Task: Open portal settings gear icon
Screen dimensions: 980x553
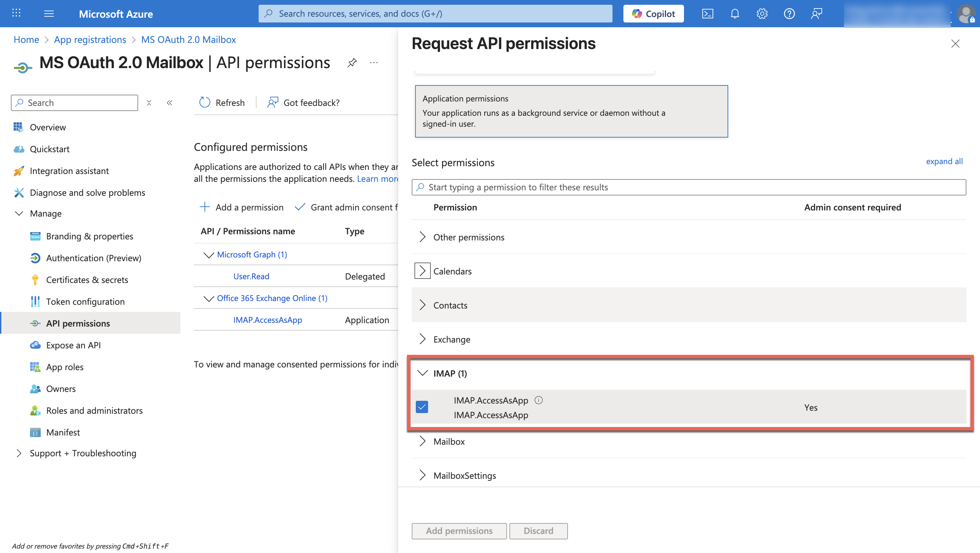Action: (x=762, y=14)
